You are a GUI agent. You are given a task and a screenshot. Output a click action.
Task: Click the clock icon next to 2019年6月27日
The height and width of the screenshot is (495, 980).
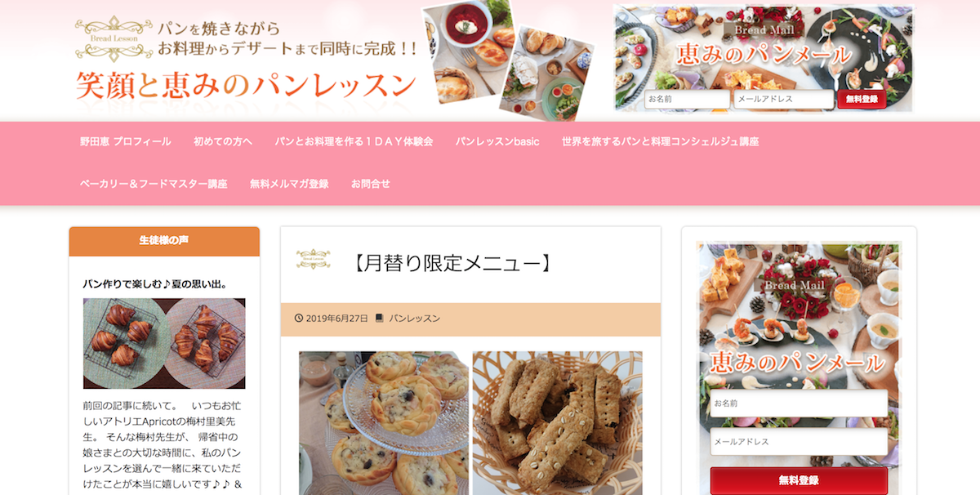pyautogui.click(x=298, y=319)
